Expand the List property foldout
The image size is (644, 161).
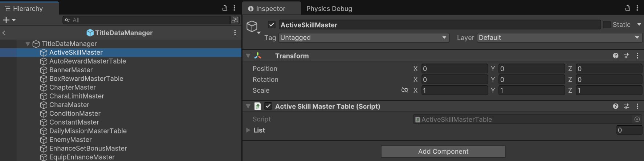click(248, 130)
